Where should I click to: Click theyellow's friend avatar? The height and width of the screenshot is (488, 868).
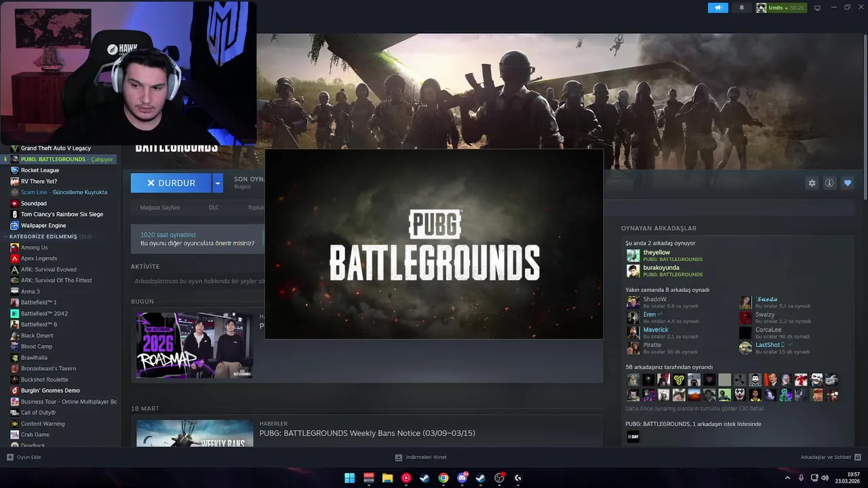(x=633, y=256)
